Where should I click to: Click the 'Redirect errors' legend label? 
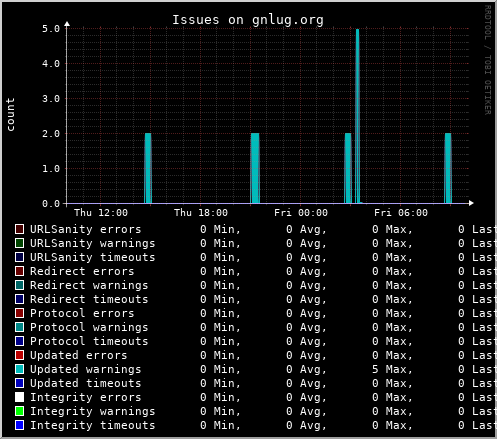coord(82,271)
